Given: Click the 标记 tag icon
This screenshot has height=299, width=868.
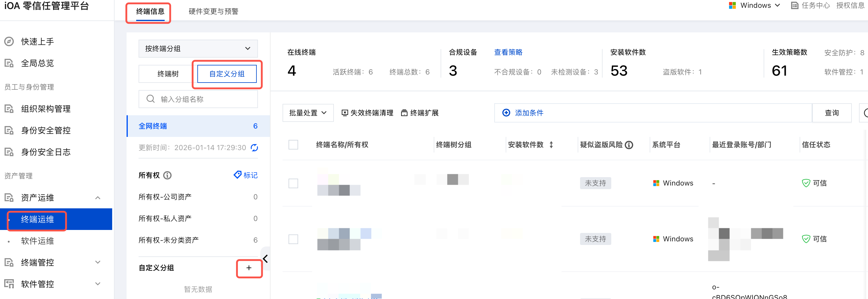Looking at the screenshot, I should pos(237,175).
